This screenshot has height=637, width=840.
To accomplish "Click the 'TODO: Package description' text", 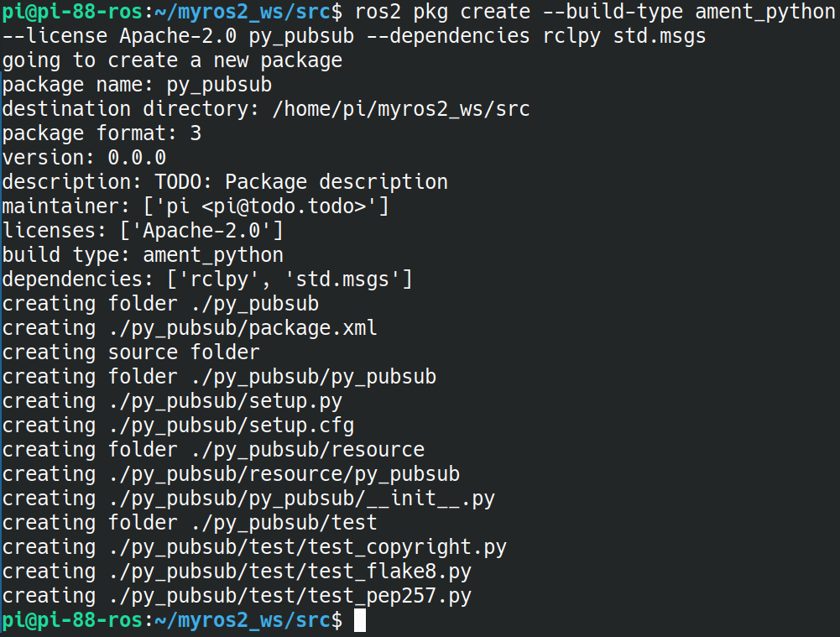I will point(301,181).
